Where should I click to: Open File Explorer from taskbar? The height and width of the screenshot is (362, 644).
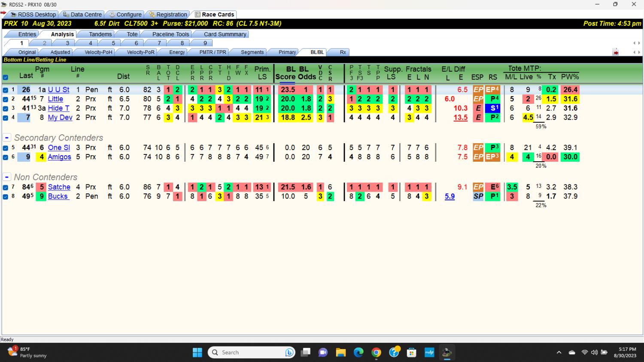point(341,353)
